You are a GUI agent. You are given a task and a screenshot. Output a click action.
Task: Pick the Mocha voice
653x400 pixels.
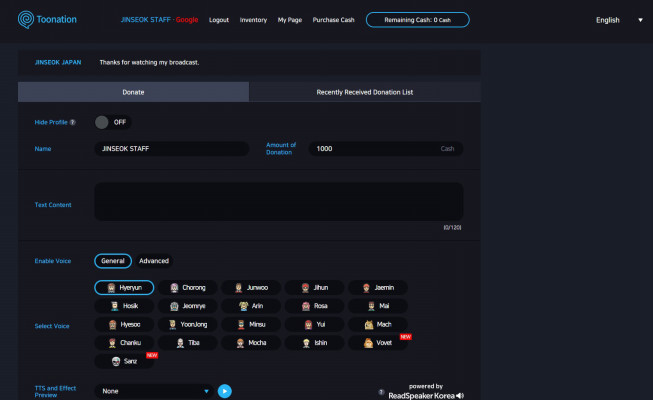[x=251, y=342]
